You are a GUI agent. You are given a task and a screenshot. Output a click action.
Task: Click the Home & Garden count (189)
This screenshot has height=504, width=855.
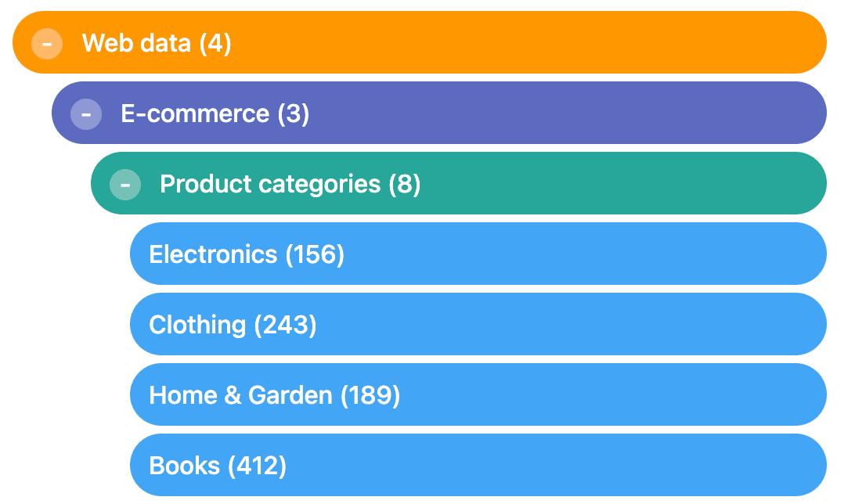click(370, 395)
